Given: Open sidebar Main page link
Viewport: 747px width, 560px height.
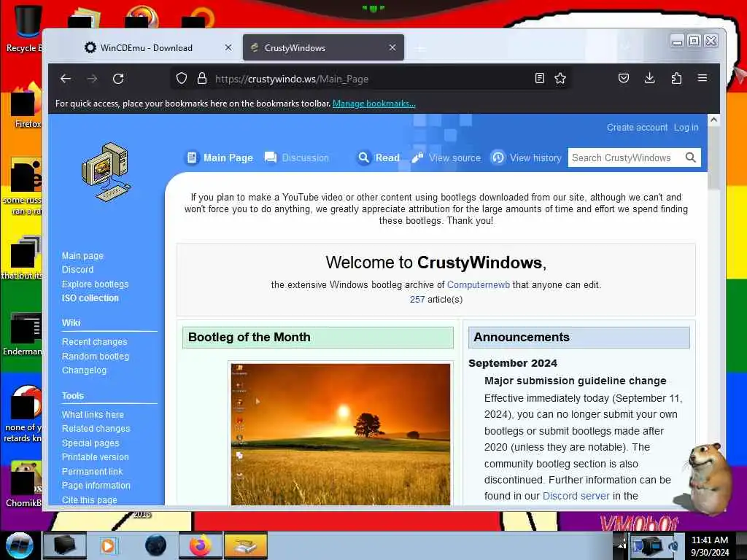Looking at the screenshot, I should pos(82,256).
